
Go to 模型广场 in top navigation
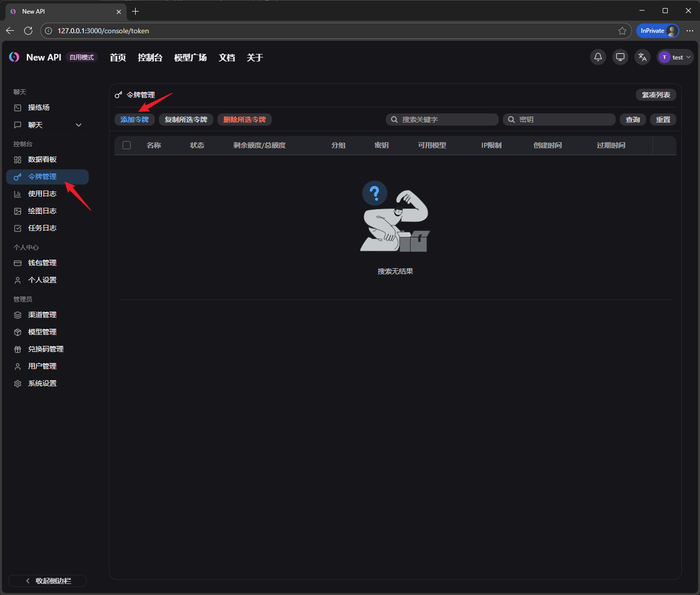[x=190, y=57]
